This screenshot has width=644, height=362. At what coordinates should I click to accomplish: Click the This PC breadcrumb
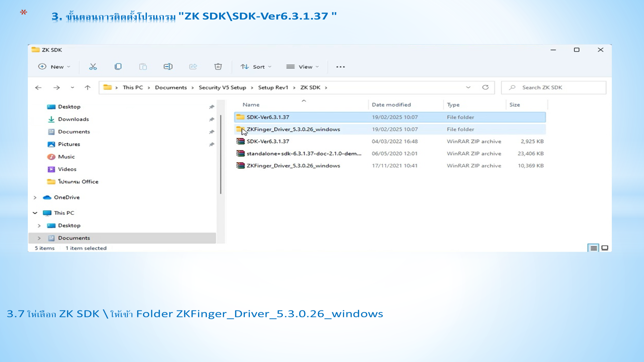133,87
